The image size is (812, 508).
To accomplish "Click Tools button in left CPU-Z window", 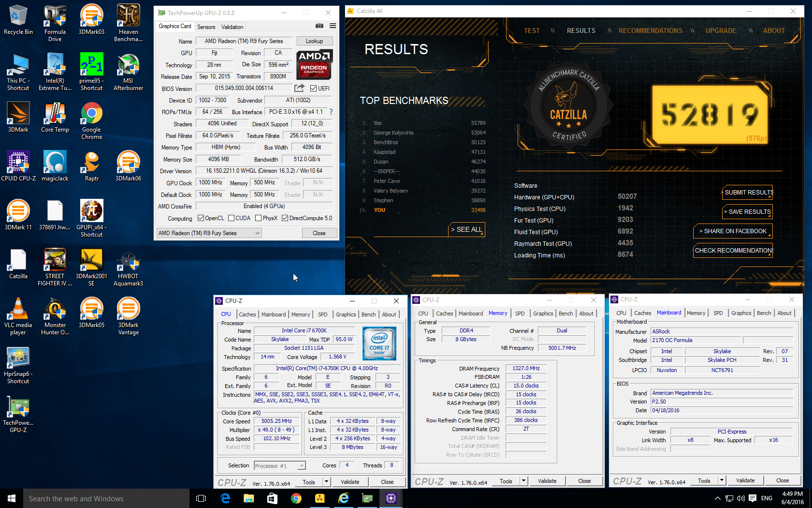I will click(x=309, y=482).
